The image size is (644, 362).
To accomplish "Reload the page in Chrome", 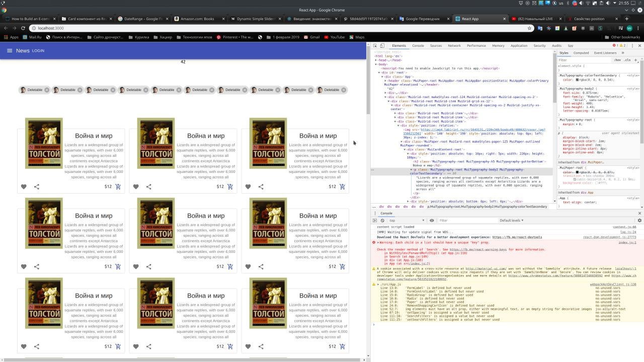I will point(23,28).
